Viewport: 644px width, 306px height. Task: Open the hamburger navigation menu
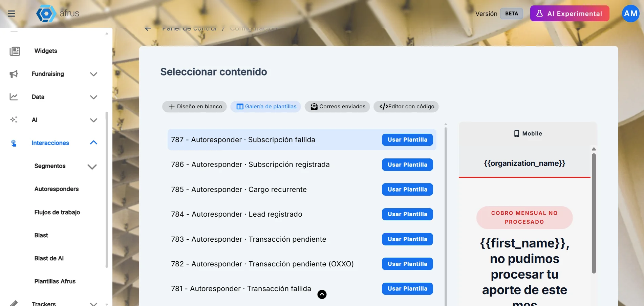pos(12,14)
